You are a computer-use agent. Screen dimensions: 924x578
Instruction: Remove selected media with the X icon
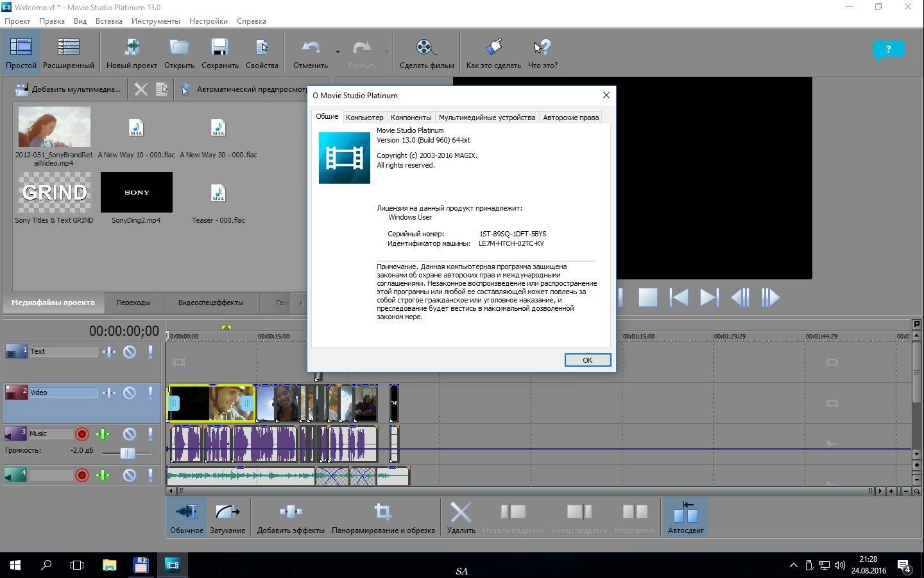(x=141, y=89)
